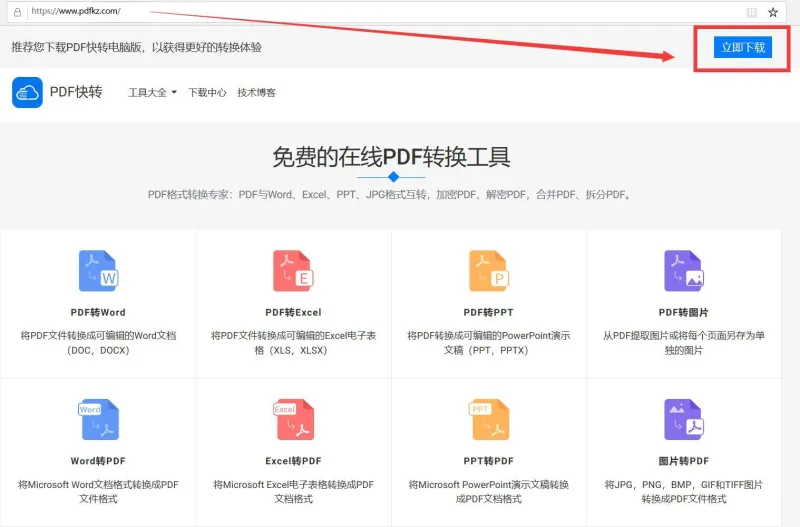This screenshot has width=800, height=527.
Task: Click the lock icon beside the URL
Action: click(x=17, y=12)
